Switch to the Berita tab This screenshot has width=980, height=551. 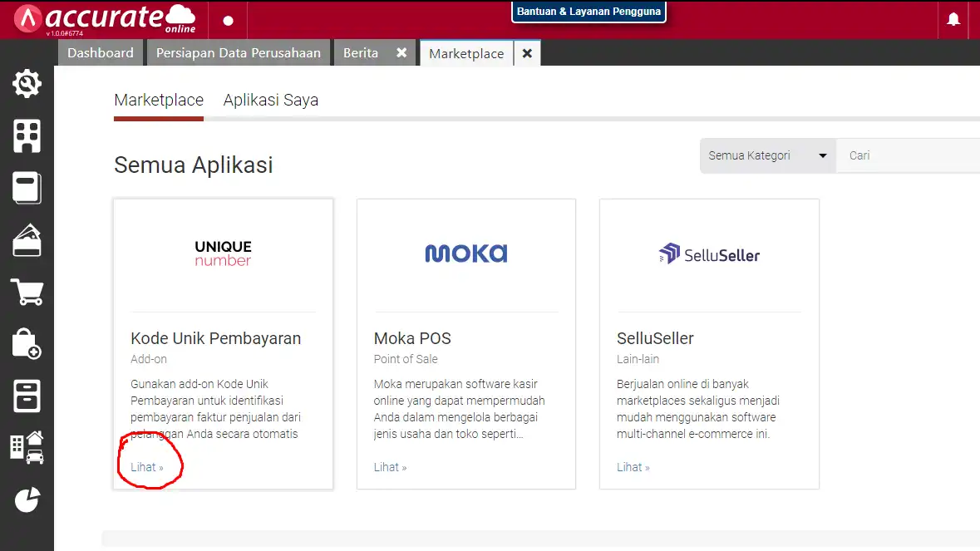(361, 53)
